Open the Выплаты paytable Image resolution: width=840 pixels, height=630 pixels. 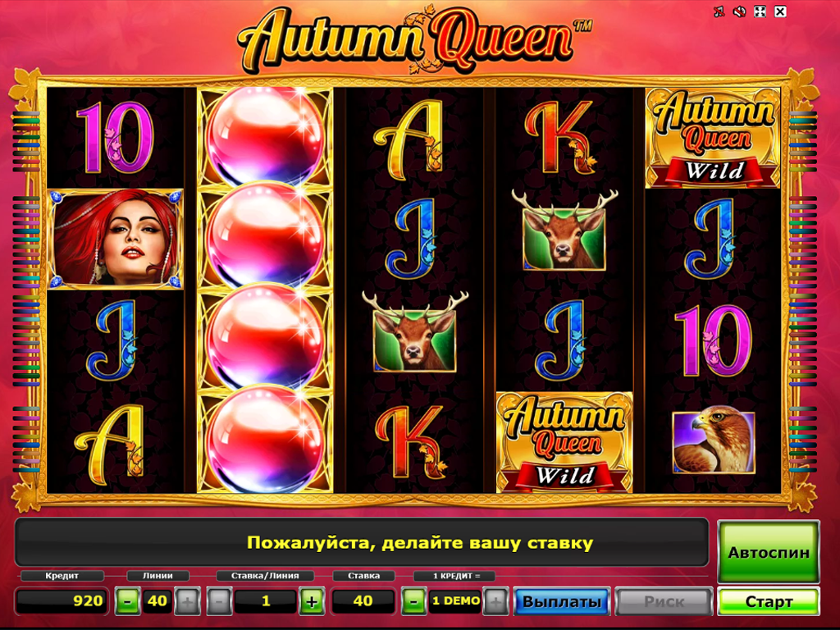561,601
